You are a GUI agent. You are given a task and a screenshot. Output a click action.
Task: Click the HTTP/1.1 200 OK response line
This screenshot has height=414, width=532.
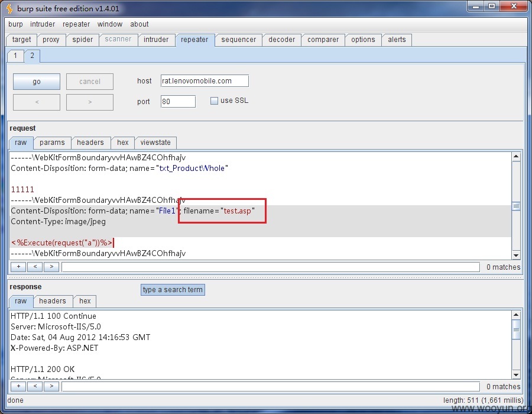point(43,369)
